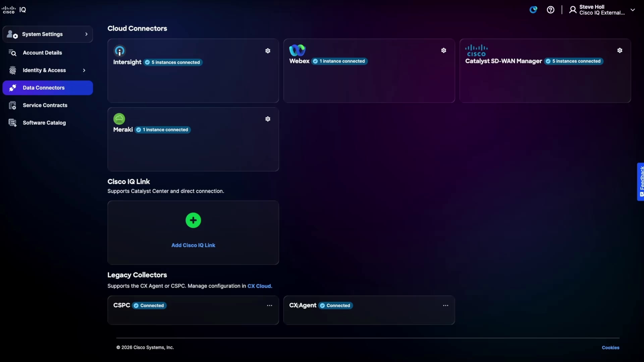Open the Feedback side tab
Viewport: 644px width, 362px height.
tap(641, 182)
